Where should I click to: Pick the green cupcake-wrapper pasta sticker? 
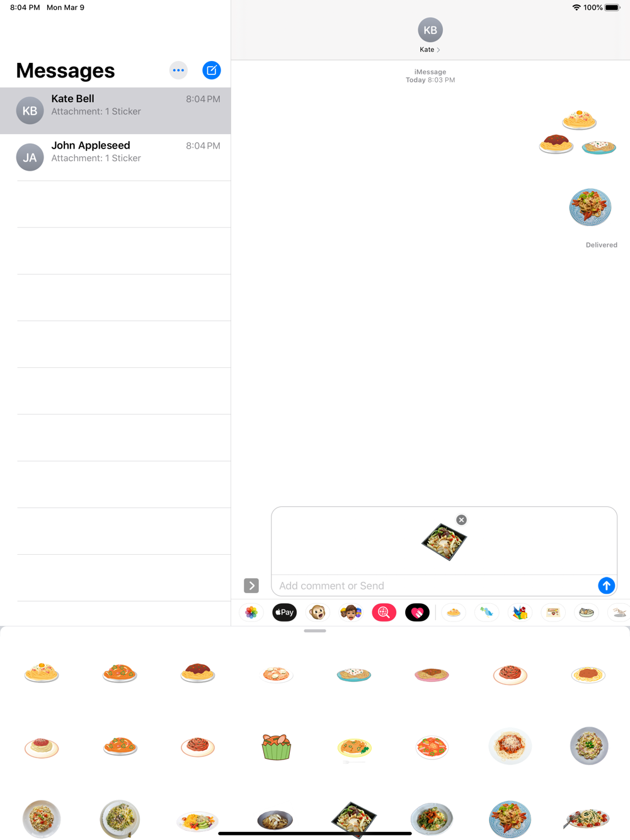tap(276, 747)
